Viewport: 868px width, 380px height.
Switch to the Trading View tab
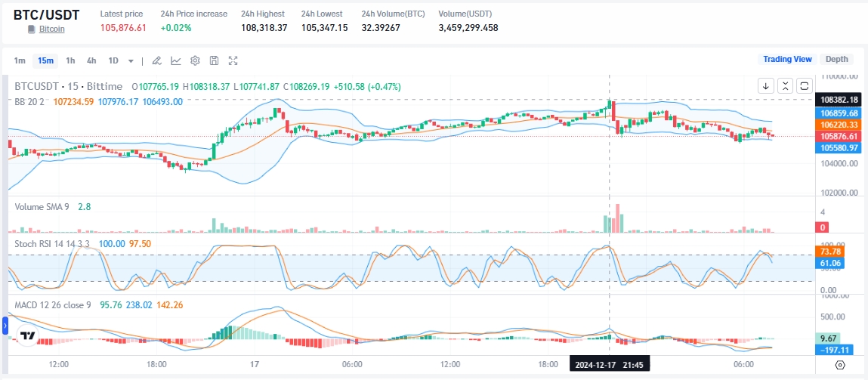coord(787,59)
